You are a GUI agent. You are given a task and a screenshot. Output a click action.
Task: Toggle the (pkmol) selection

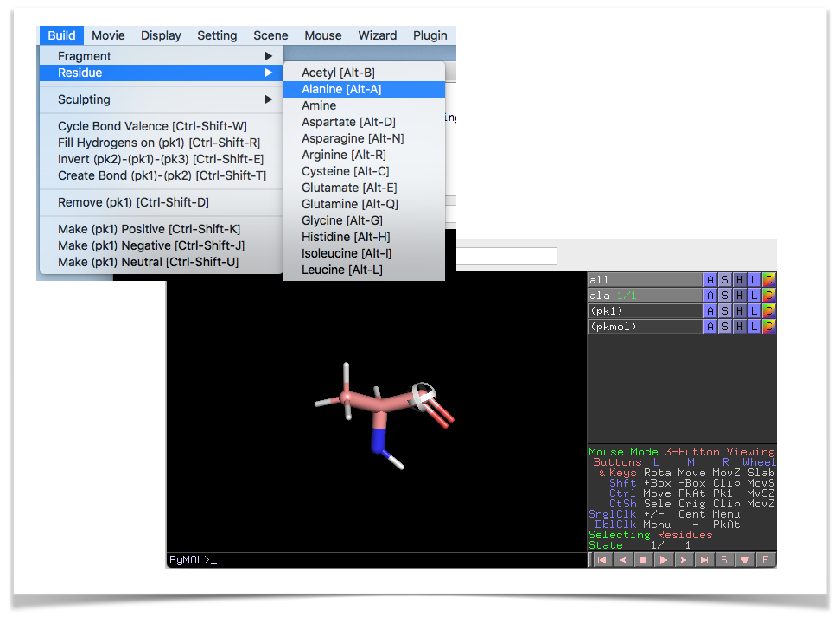645,326
